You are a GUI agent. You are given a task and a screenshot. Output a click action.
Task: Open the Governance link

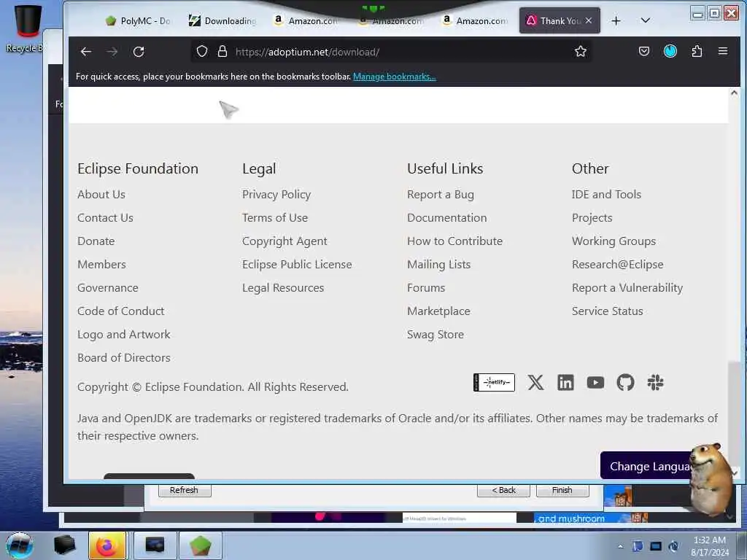pyautogui.click(x=108, y=287)
